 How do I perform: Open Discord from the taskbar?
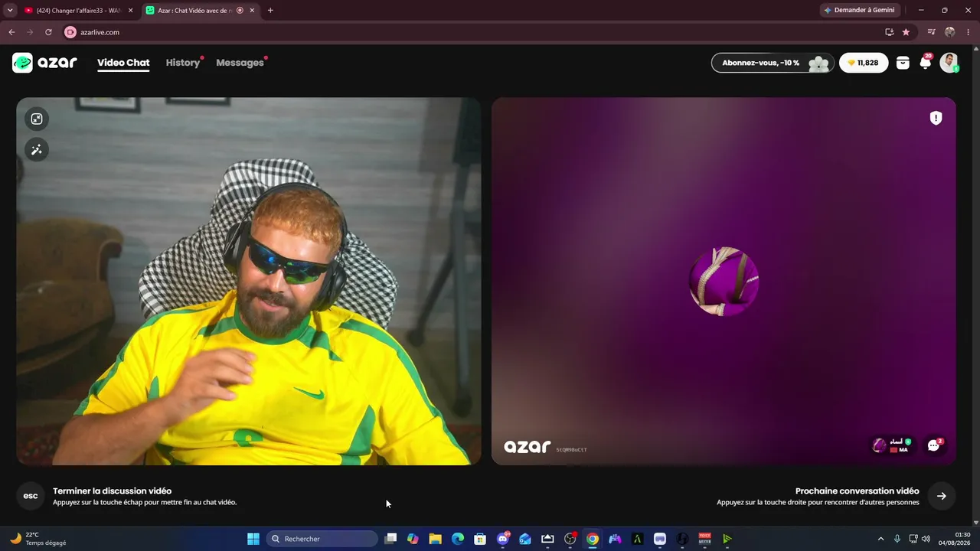(503, 539)
